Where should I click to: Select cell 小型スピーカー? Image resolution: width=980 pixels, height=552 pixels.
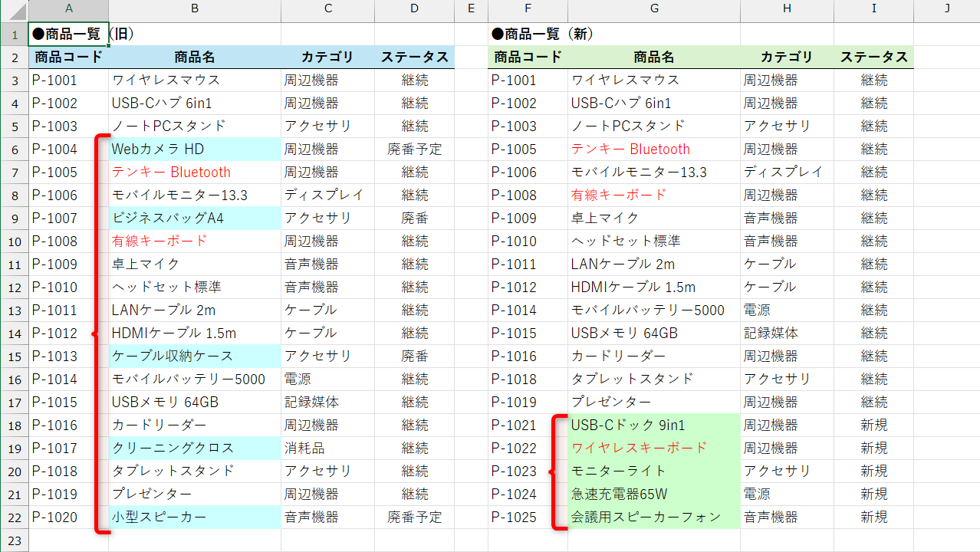[195, 517]
